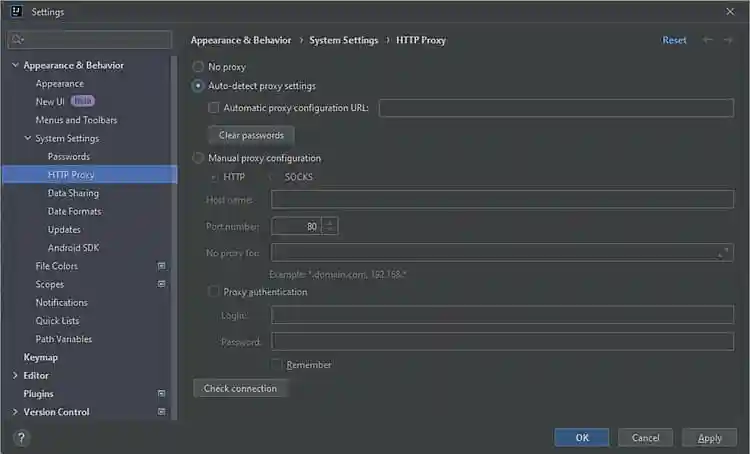The image size is (750, 454).
Task: Click the expand icon in No proxy for field
Action: pyautogui.click(x=723, y=253)
